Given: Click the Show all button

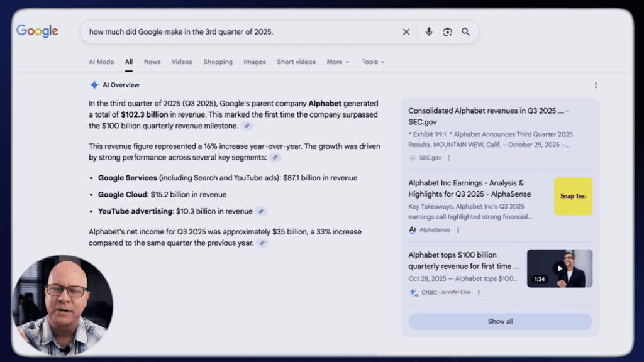Looking at the screenshot, I should point(500,321).
